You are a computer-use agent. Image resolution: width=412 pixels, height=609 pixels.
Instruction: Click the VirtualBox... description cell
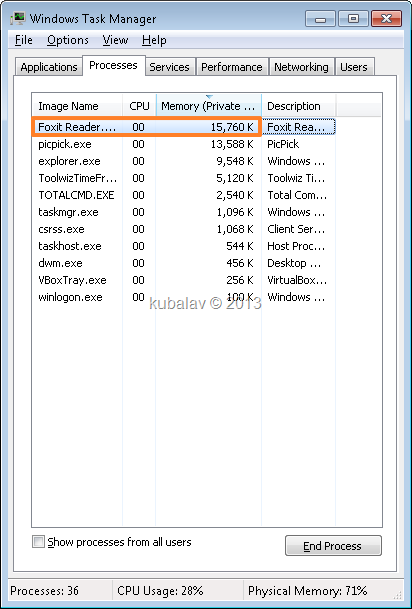(x=297, y=280)
